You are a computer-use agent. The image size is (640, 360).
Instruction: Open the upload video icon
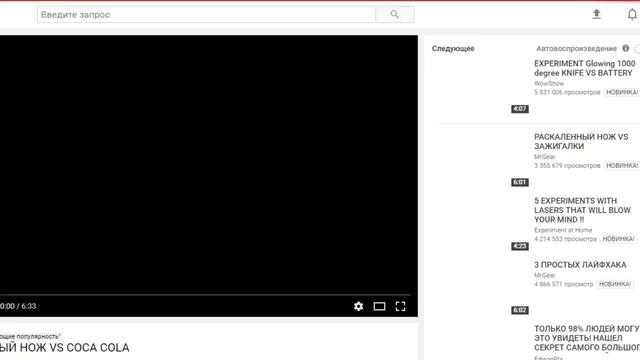(596, 14)
